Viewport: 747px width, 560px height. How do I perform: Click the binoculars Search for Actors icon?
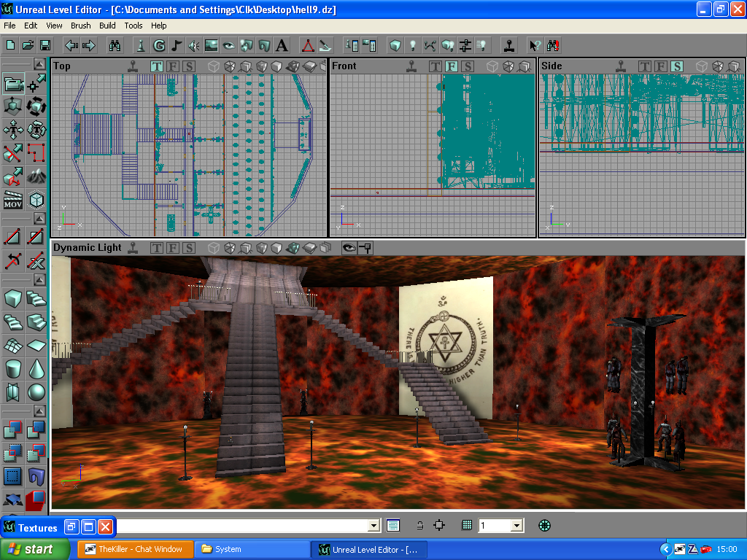[115, 45]
